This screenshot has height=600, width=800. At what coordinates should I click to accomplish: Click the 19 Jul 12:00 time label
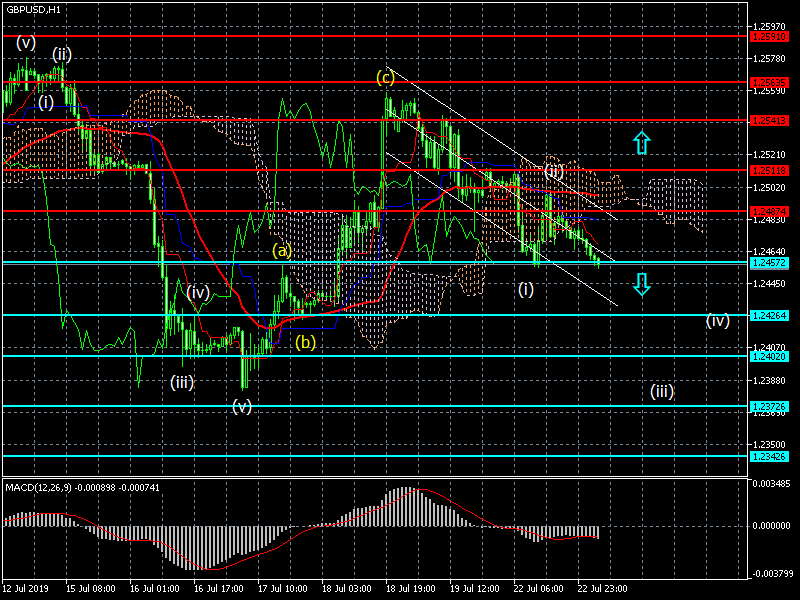point(475,589)
